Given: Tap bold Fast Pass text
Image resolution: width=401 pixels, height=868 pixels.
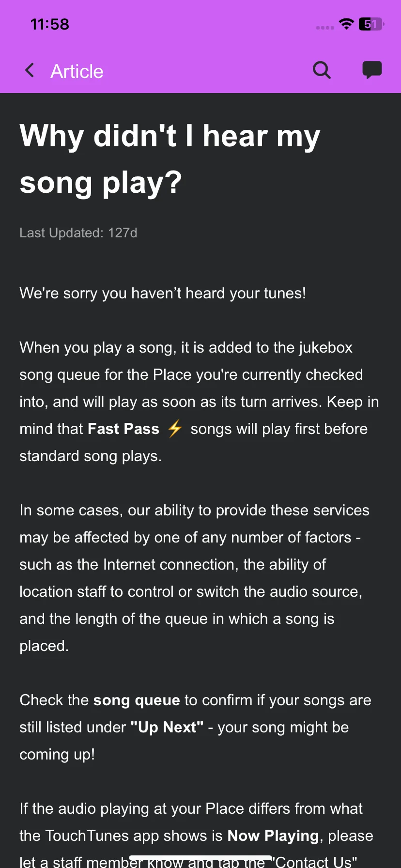Looking at the screenshot, I should pyautogui.click(x=123, y=429).
